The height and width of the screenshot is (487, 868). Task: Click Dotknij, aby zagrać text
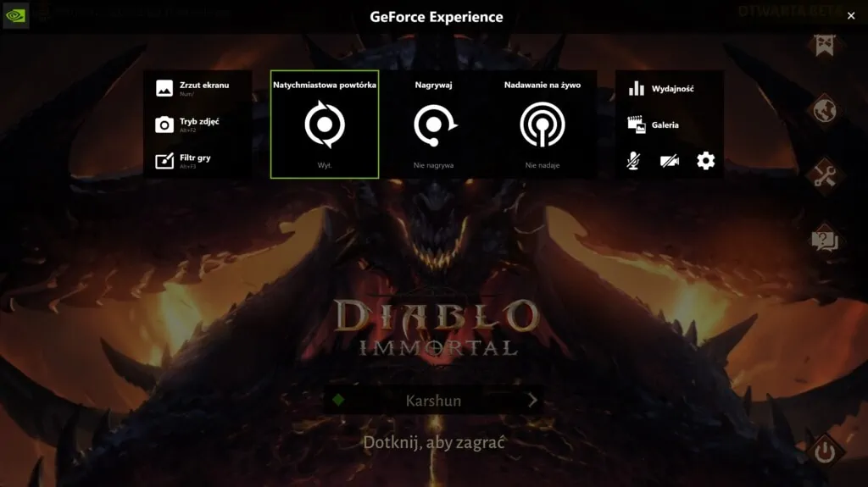pos(434,443)
